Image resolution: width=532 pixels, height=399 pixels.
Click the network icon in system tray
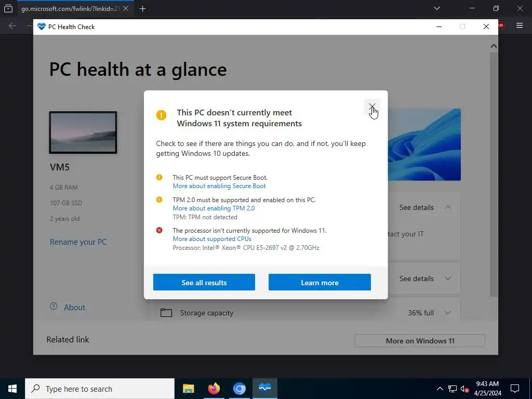[x=453, y=389]
